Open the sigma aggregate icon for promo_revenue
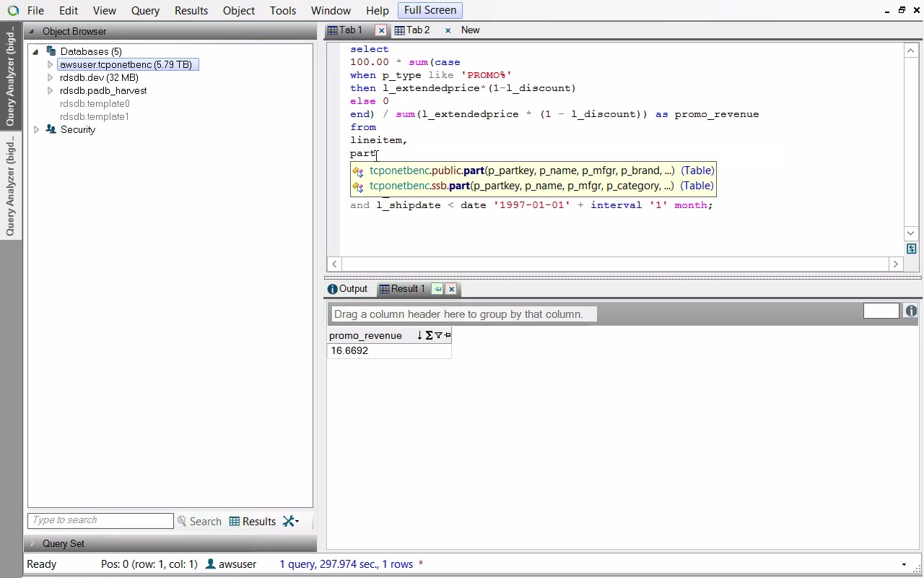 pos(429,335)
